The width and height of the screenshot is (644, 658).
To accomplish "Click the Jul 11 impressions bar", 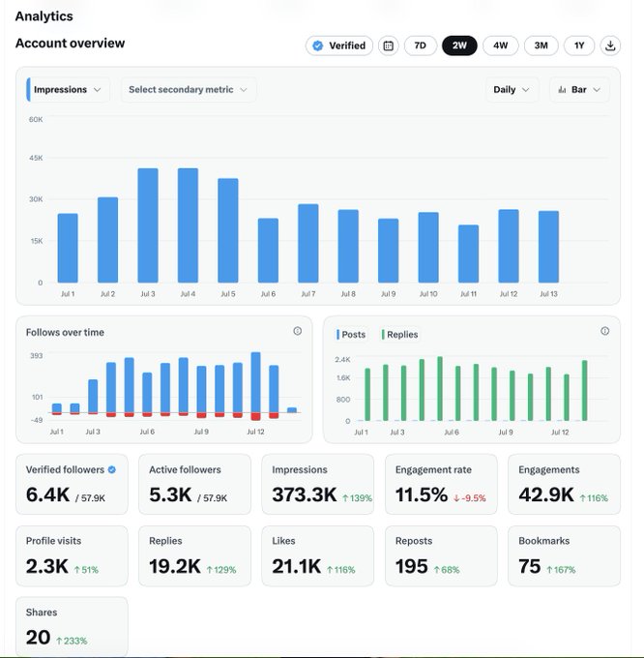I will tap(468, 254).
